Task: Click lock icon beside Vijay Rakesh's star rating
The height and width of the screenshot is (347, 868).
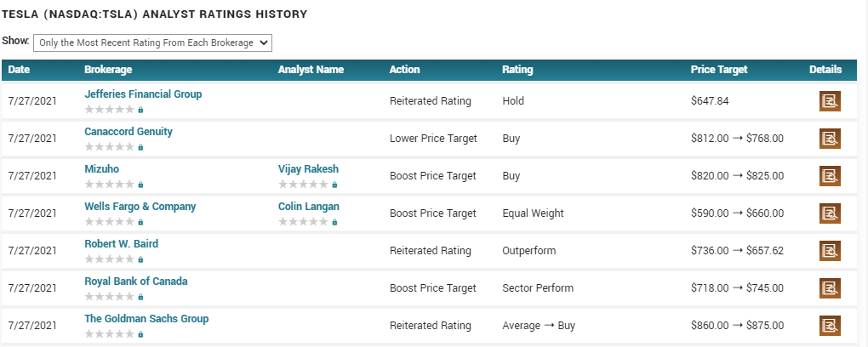Action: (x=334, y=185)
